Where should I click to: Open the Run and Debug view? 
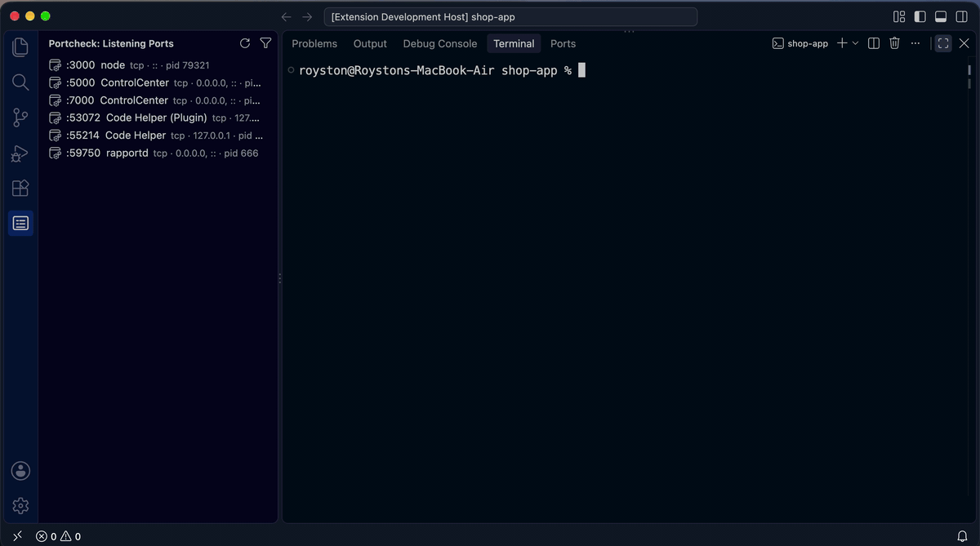(x=20, y=153)
